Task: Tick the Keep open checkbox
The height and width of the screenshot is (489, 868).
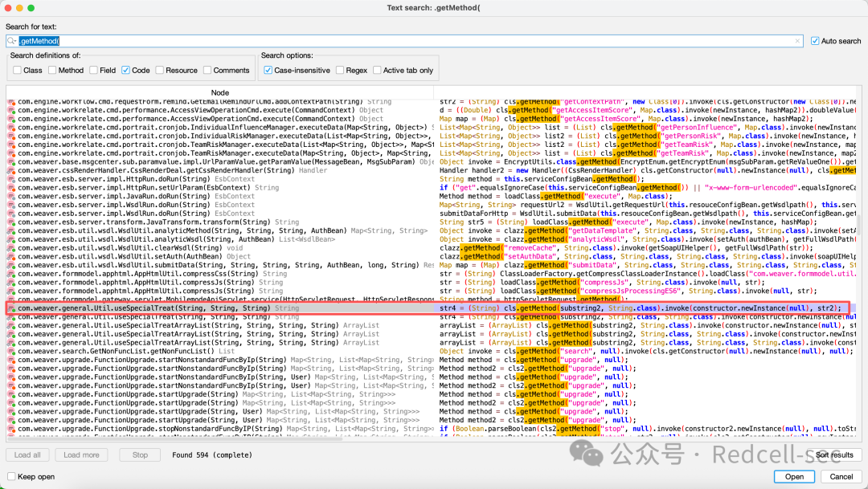Action: [11, 476]
